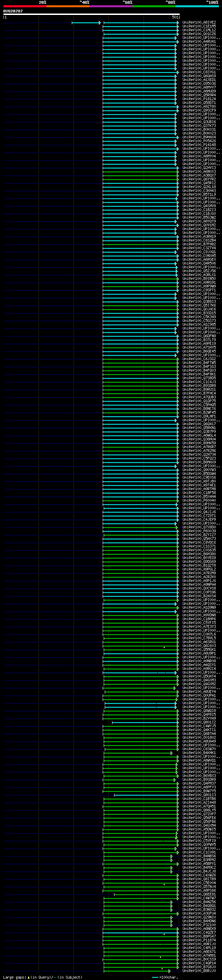The height and width of the screenshot is (980, 222).
Task: Select hit label UniRef100_C6SYG1
Action: [199, 72]
